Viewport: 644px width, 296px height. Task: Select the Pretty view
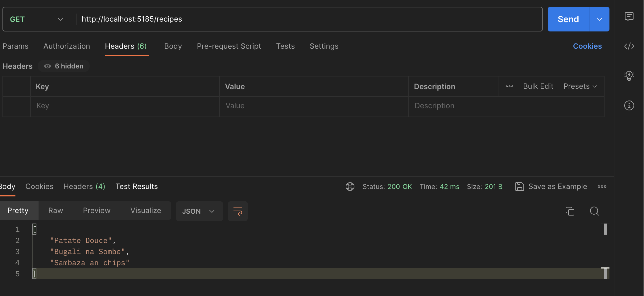(18, 211)
